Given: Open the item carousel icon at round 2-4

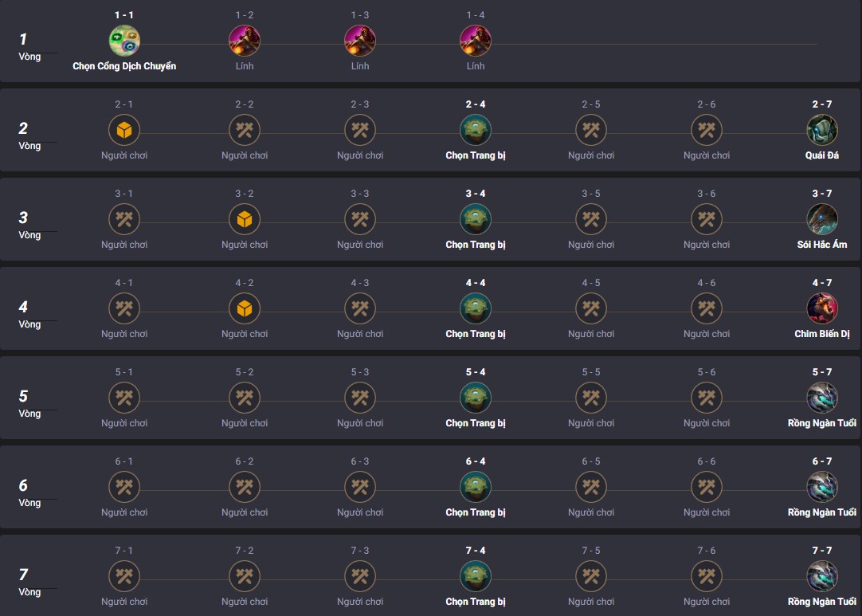Looking at the screenshot, I should [476, 131].
